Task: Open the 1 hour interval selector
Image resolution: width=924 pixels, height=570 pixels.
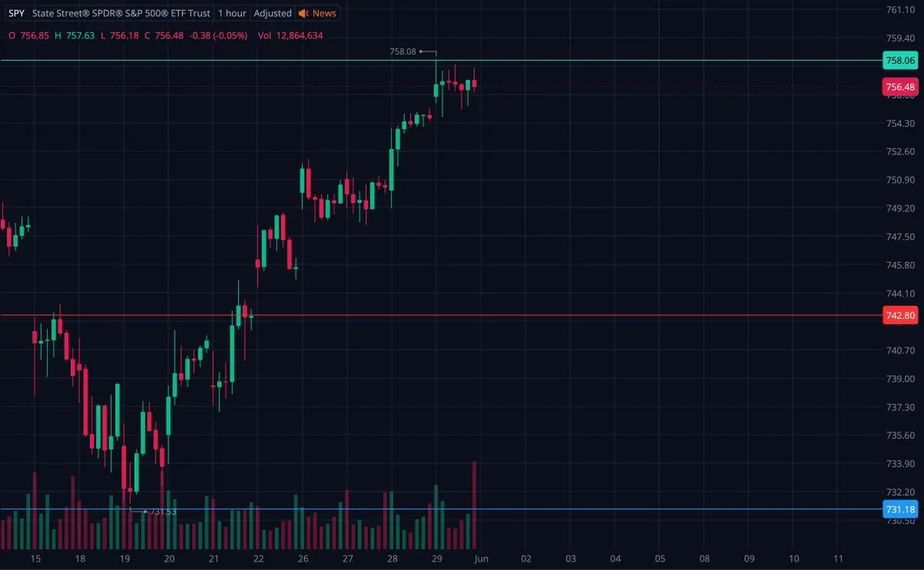Action: 232,13
